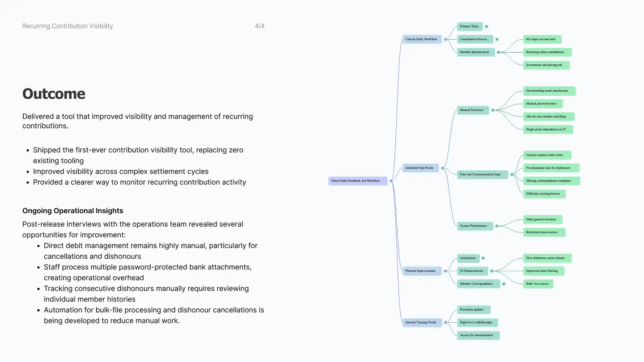Click the Bulk view access node
Image resolution: width=644 pixels, height=362 pixels.
538,284
